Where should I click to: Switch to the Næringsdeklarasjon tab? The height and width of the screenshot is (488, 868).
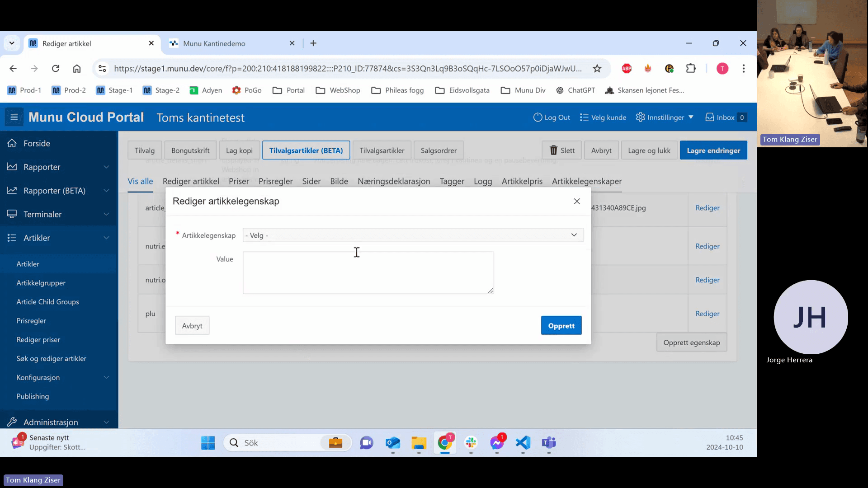394,181
